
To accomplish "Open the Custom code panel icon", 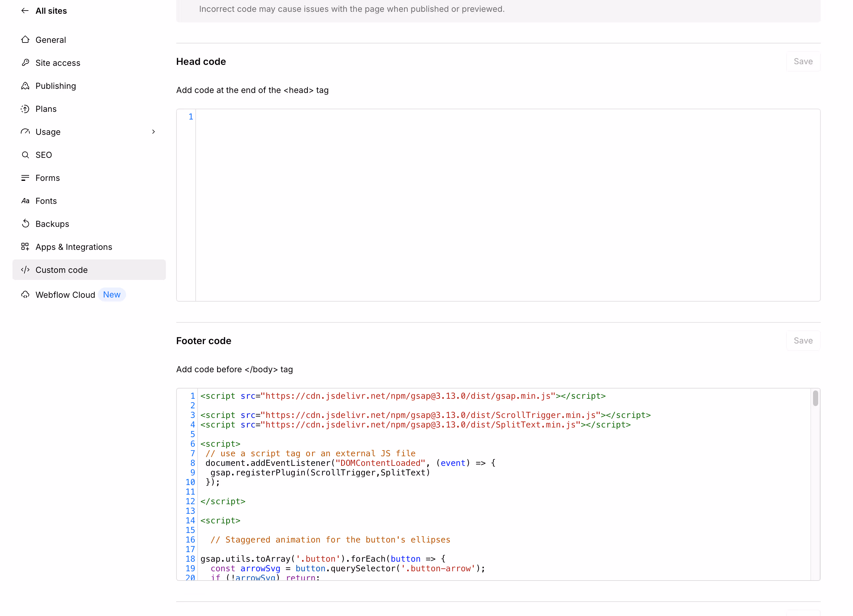I will (25, 269).
